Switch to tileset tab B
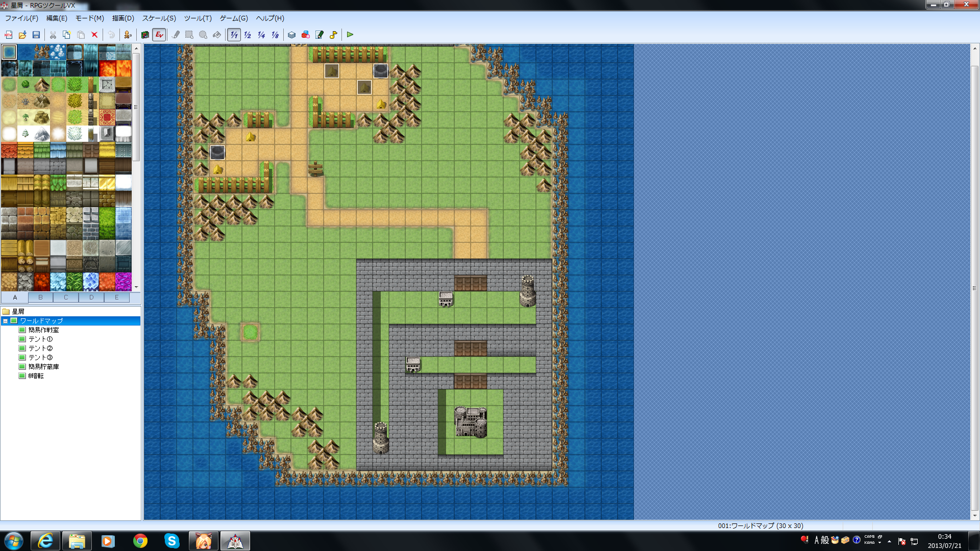Image resolution: width=980 pixels, height=551 pixels. click(40, 297)
